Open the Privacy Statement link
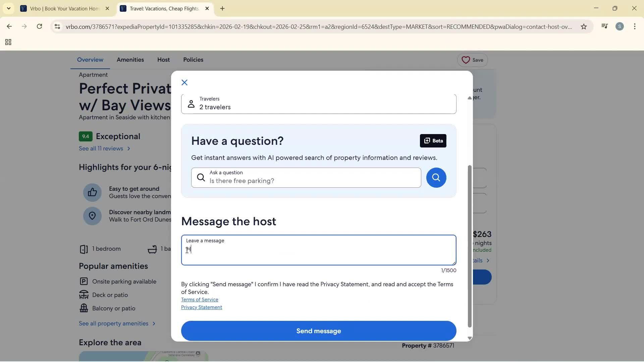 point(202,307)
